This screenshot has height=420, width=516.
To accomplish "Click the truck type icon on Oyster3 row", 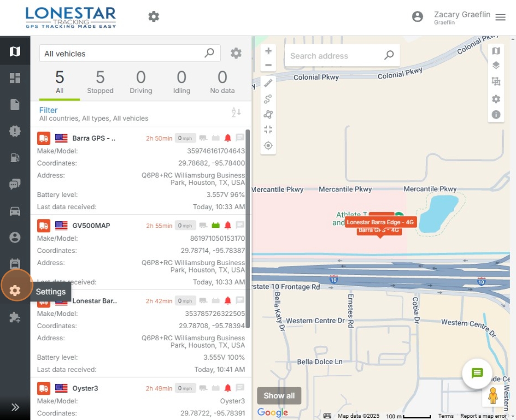I will [x=44, y=388].
